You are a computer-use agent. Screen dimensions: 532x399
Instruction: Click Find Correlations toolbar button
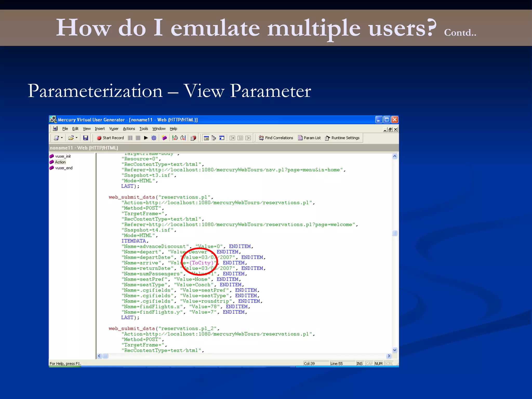click(276, 138)
